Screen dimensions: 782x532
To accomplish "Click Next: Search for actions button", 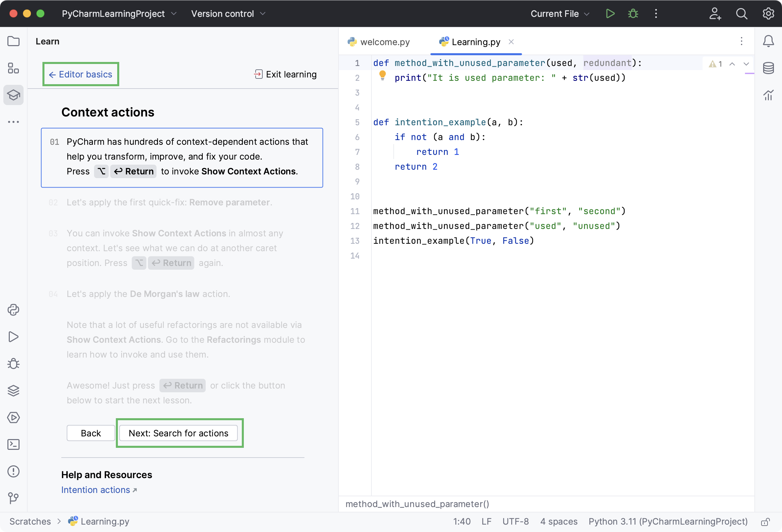I will [178, 433].
